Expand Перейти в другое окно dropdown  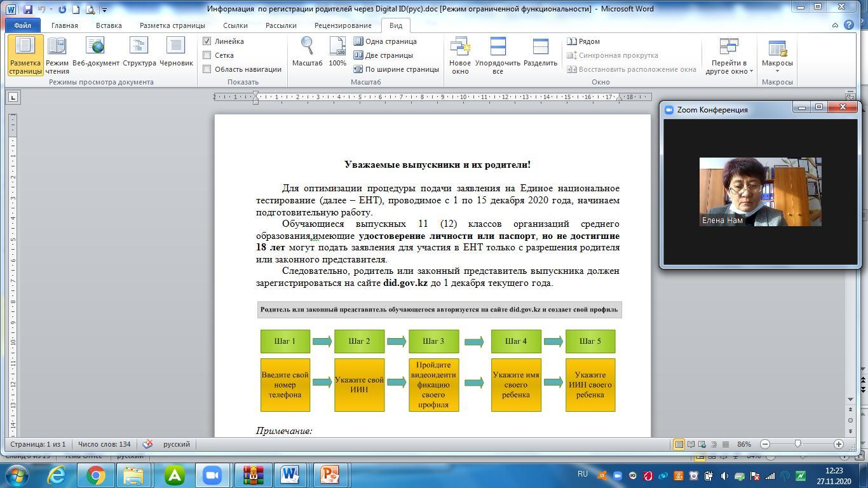pos(751,71)
